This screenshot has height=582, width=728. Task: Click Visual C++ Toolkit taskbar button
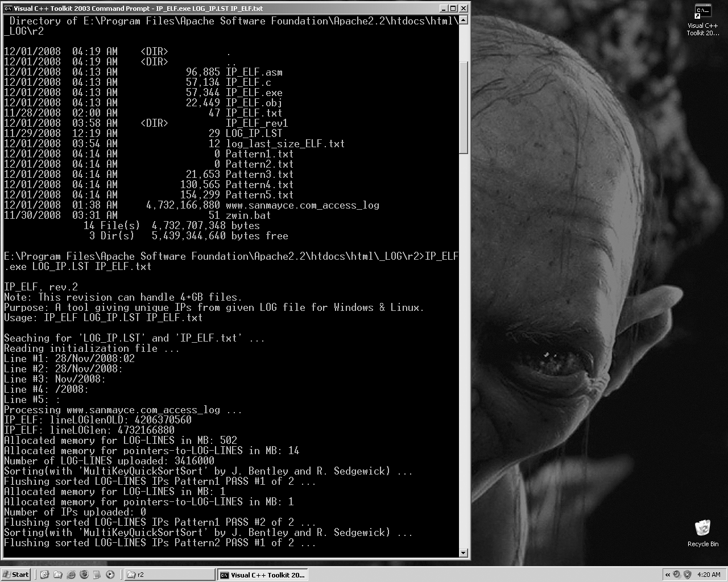coord(263,575)
